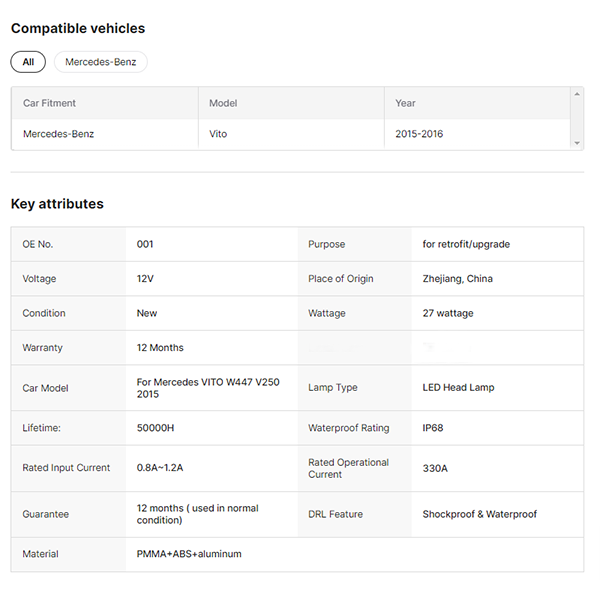Click the Vito model cell
600x600 pixels.
(x=218, y=134)
